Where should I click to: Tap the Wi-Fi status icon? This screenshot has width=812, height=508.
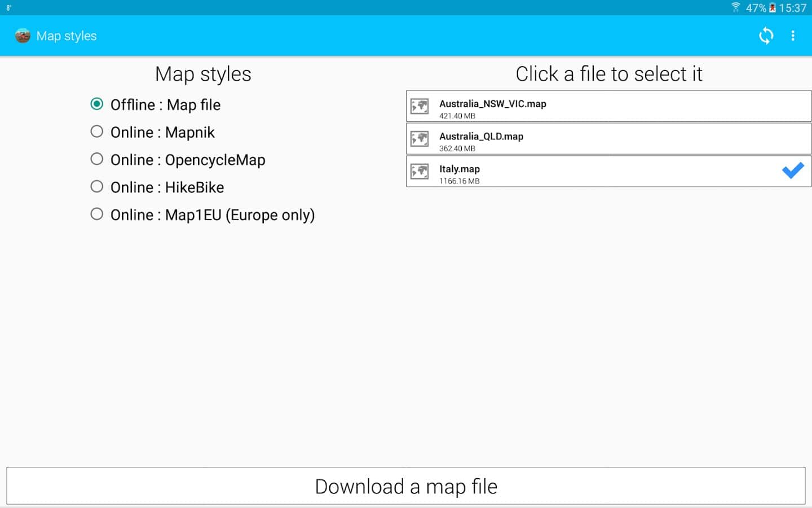point(735,7)
